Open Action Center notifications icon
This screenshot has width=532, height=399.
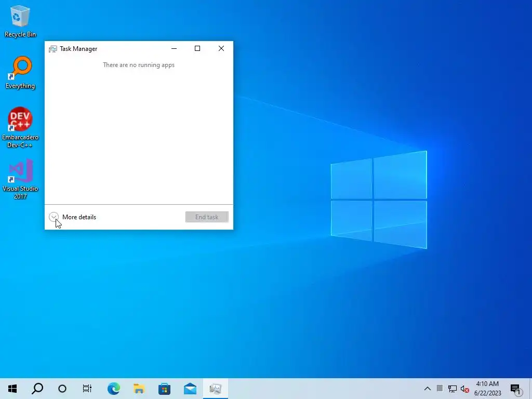[515, 389]
